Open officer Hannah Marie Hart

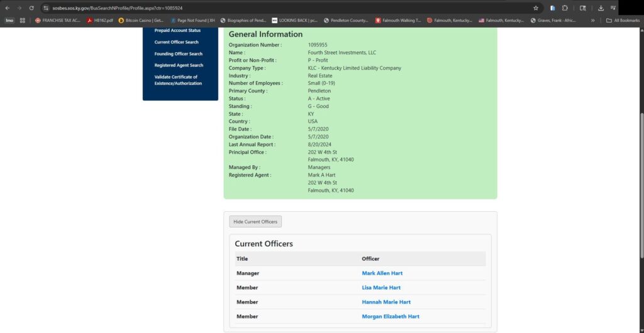point(386,302)
